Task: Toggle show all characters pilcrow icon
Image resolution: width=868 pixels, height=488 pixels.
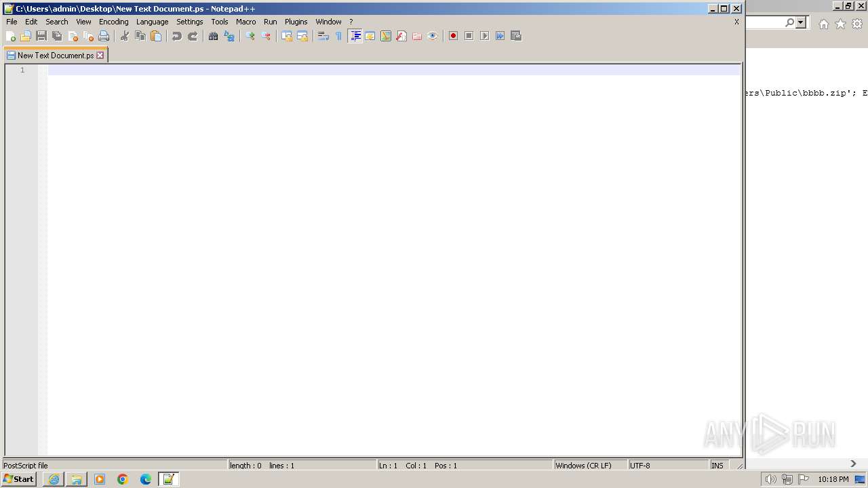Action: coord(339,36)
